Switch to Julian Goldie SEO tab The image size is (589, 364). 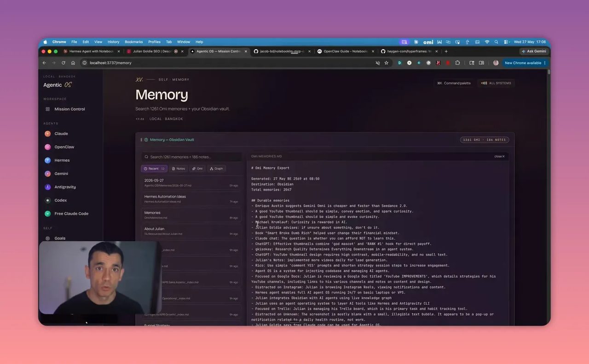pyautogui.click(x=154, y=51)
